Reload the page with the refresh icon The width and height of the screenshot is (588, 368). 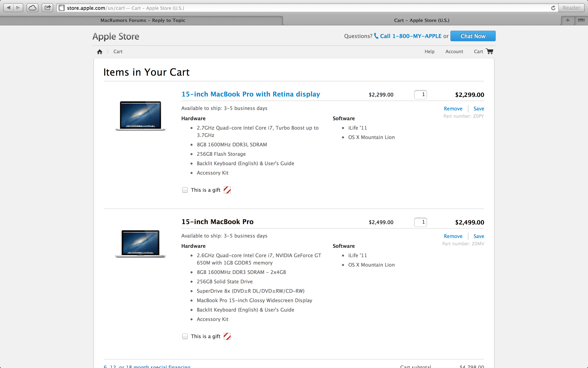553,8
